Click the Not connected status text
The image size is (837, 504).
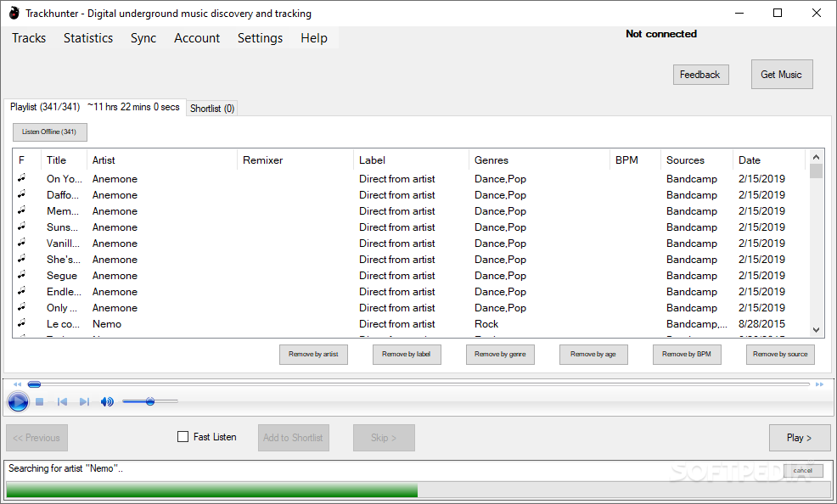point(661,34)
